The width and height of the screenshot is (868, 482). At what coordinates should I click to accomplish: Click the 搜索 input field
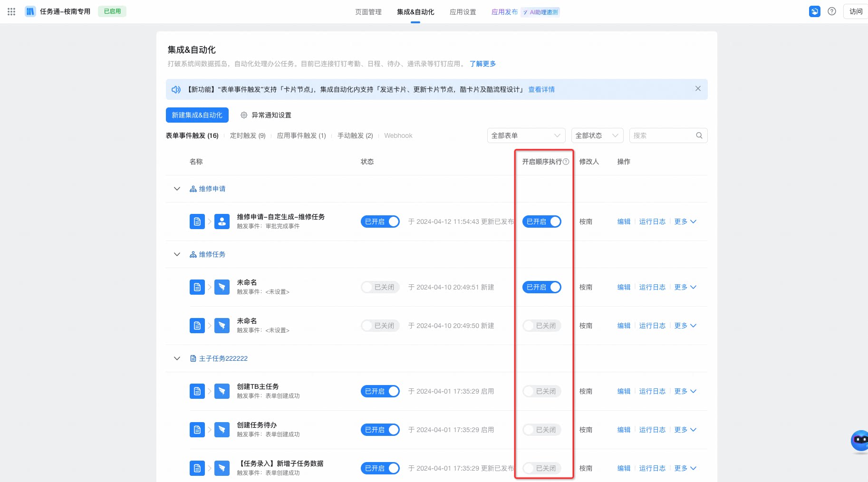(663, 135)
